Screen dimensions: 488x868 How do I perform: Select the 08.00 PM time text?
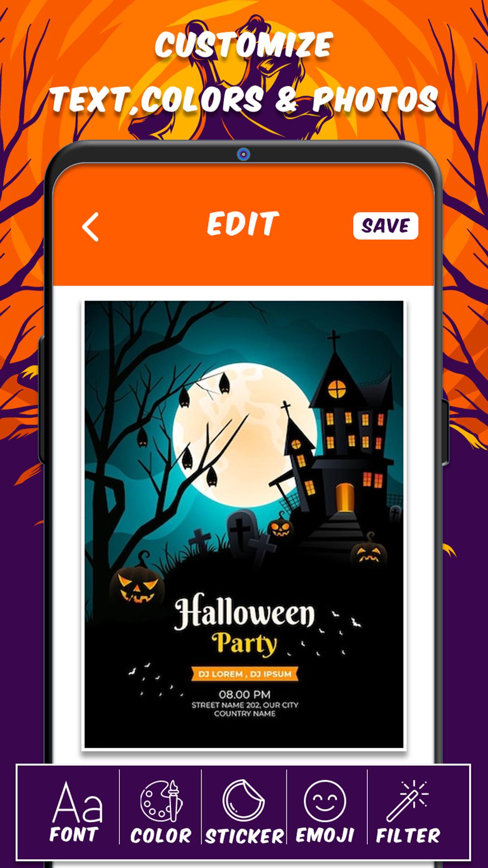tap(244, 694)
